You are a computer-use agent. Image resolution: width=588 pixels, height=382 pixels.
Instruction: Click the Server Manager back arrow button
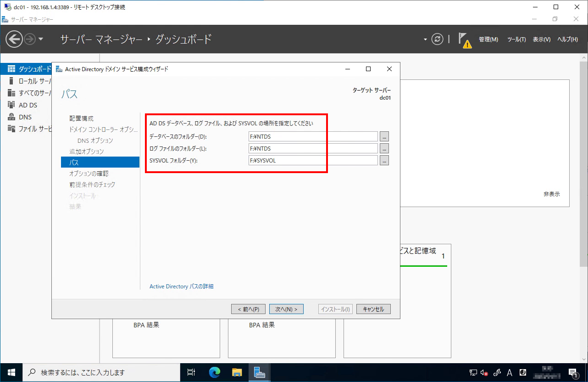click(x=14, y=39)
